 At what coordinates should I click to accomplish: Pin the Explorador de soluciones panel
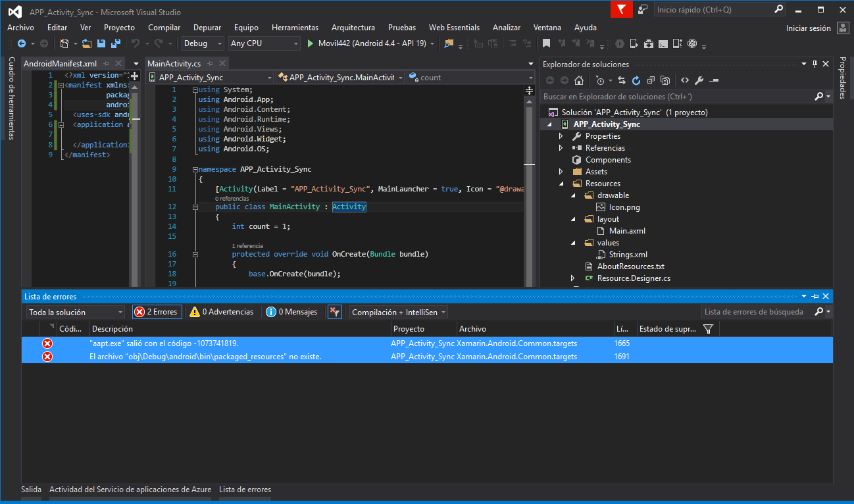815,64
